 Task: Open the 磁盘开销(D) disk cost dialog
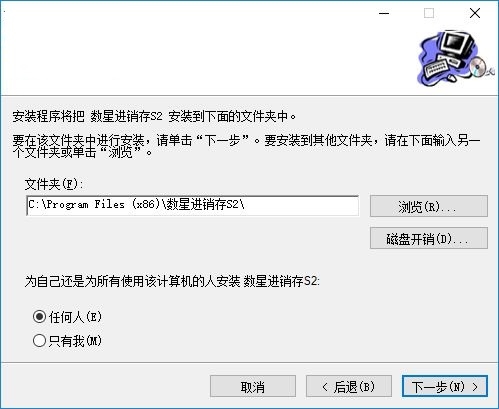point(429,238)
